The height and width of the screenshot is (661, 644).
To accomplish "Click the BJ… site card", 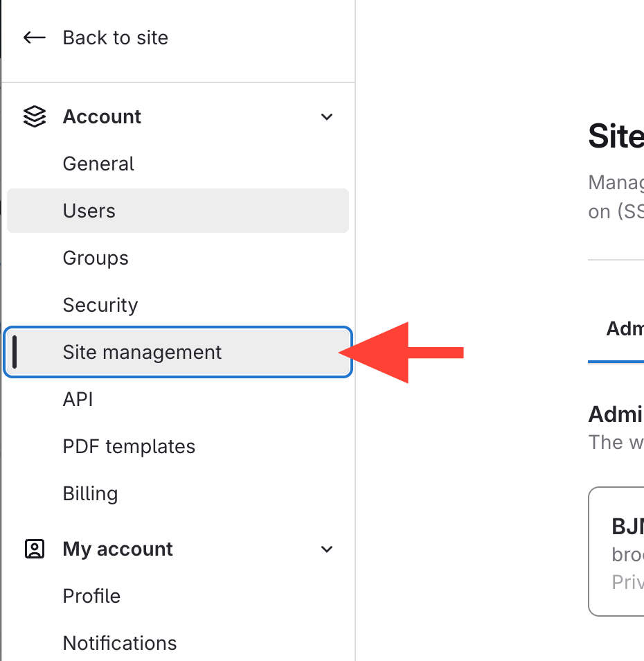I will (x=616, y=552).
